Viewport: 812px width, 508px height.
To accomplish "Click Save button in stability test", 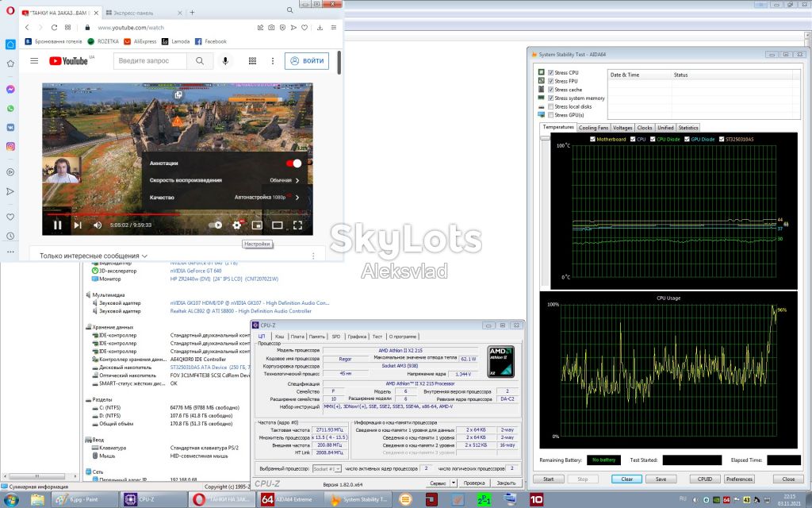I will click(661, 479).
